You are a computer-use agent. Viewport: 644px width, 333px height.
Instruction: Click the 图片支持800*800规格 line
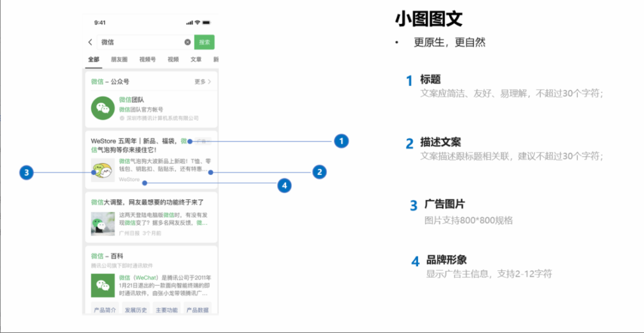point(469,220)
